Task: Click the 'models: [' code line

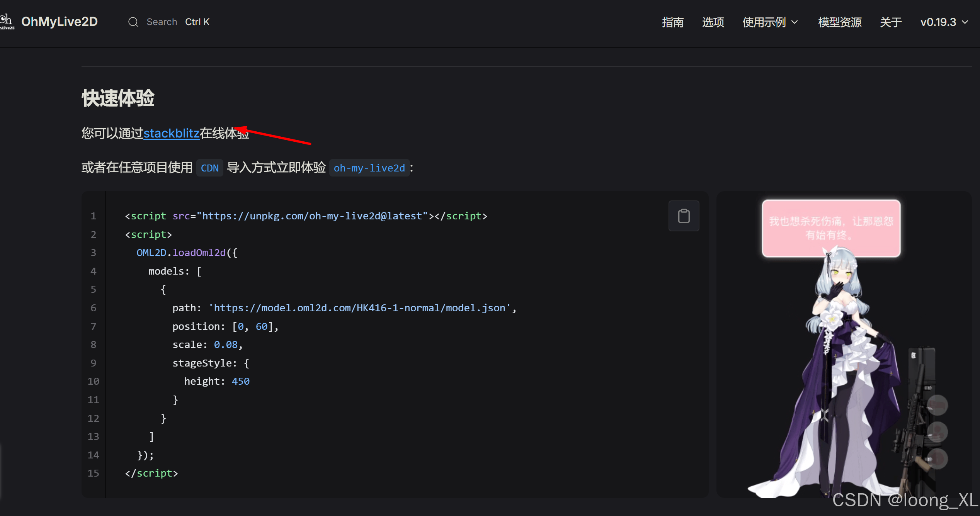Action: pos(175,271)
